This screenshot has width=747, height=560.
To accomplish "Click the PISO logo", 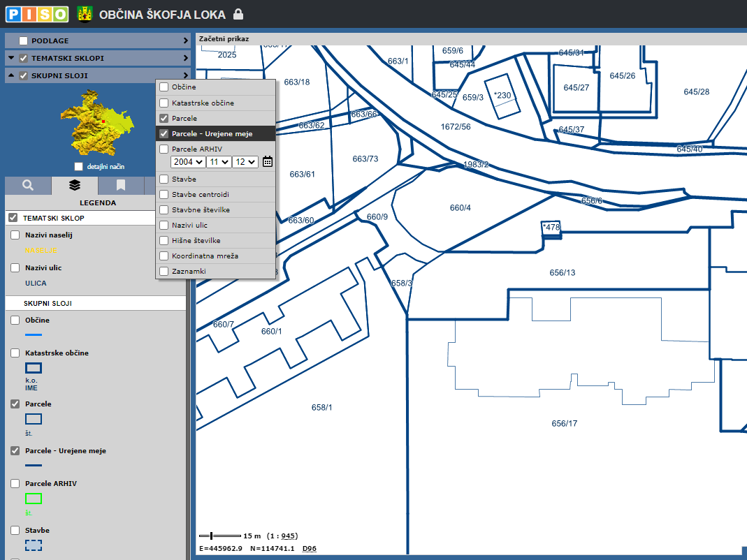I will (x=37, y=13).
